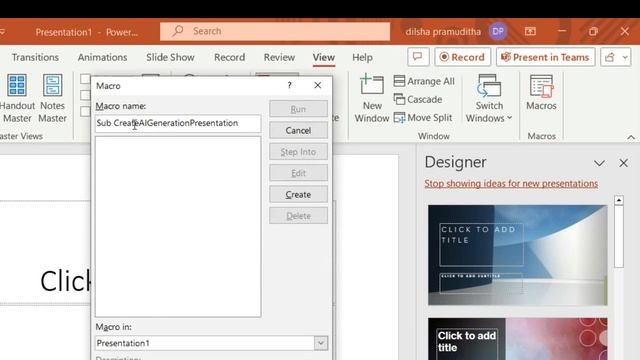Open the Record ribbon tab

[x=229, y=57]
